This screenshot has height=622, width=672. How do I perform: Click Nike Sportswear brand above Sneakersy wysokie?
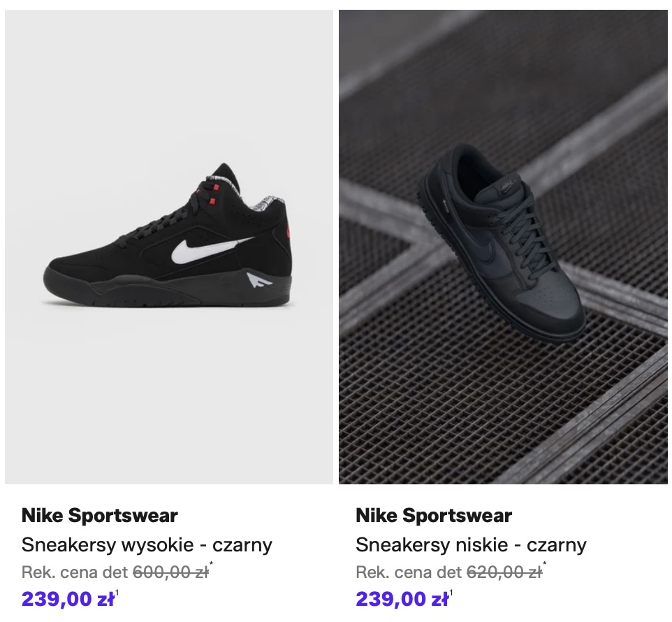pyautogui.click(x=100, y=516)
